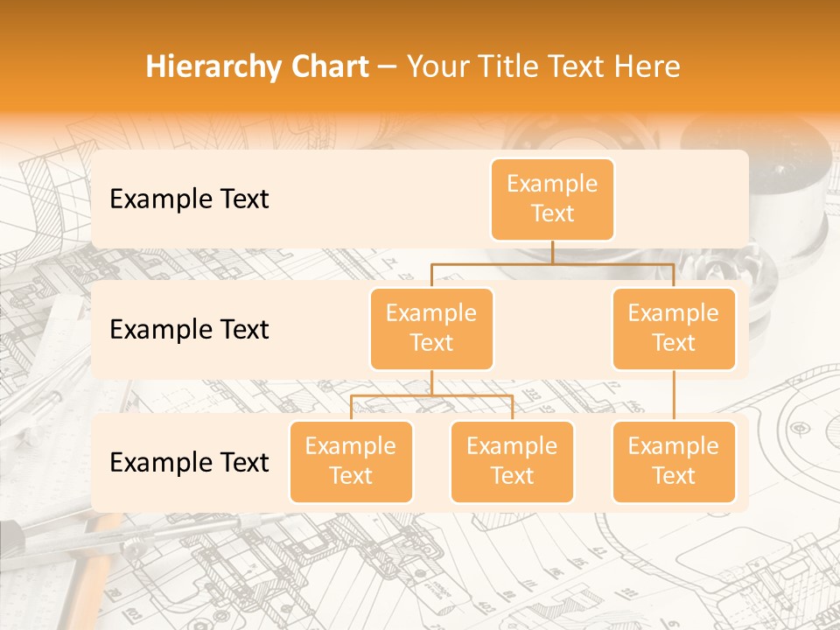Click empty area of top row band
The height and width of the screenshot is (630, 840).
(367, 199)
